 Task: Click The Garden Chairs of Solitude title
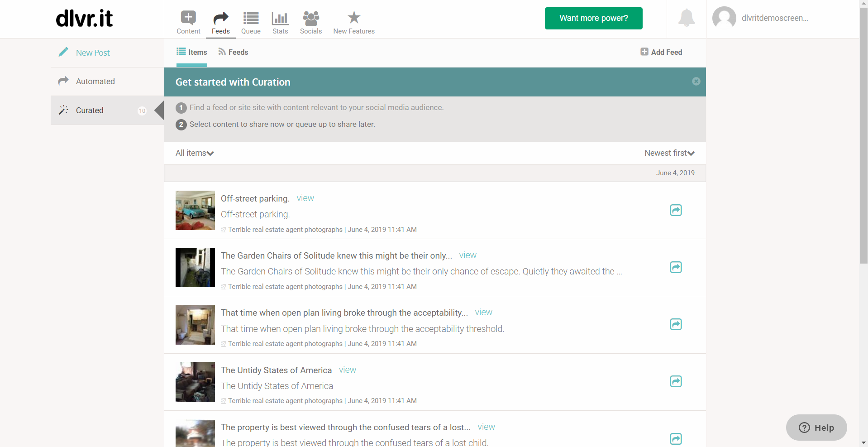[x=336, y=256]
